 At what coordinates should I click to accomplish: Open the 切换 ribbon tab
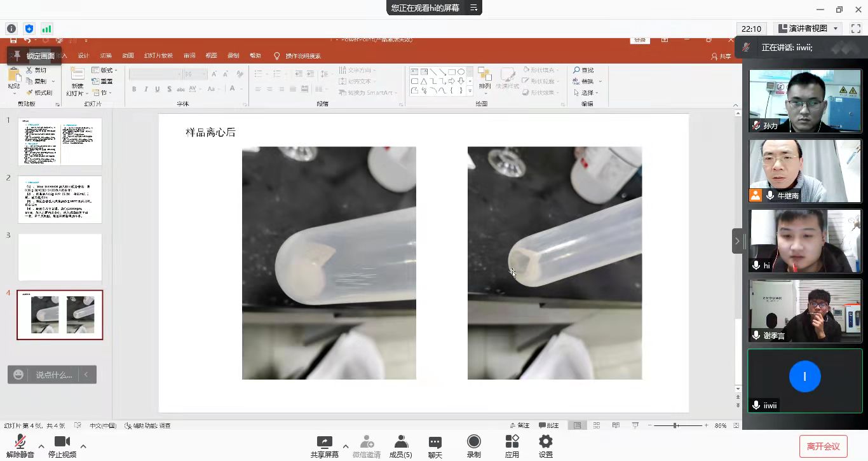click(105, 56)
